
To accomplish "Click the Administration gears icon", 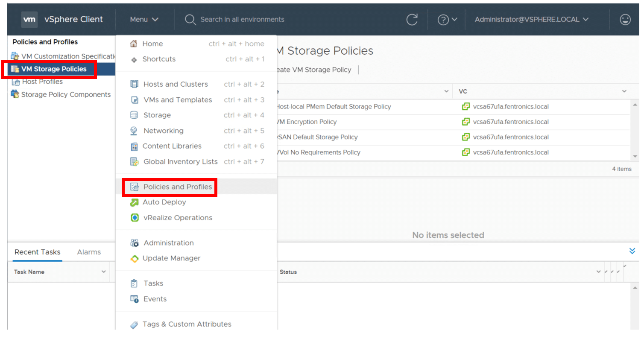I will (134, 243).
